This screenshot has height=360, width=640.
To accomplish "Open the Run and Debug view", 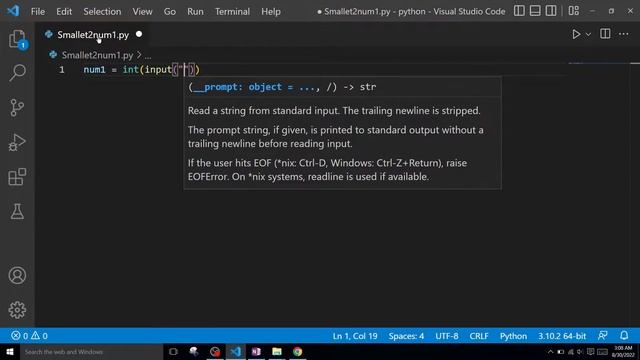I will [x=17, y=142].
